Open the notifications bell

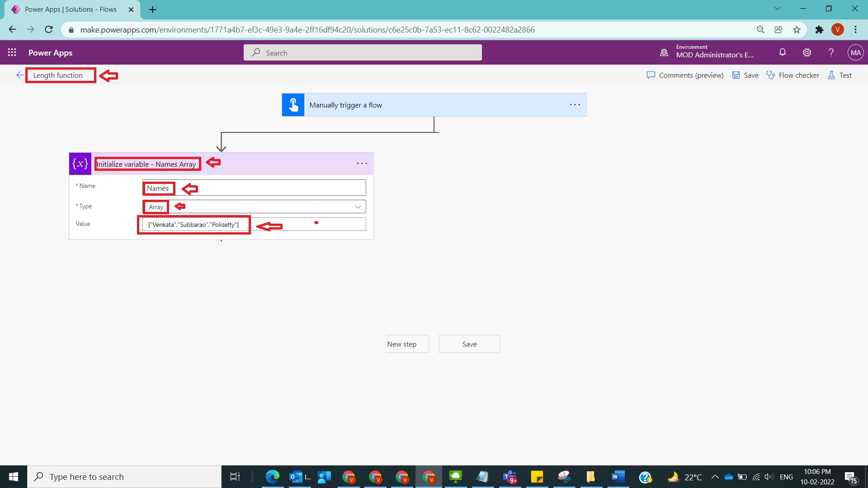[x=783, y=52]
